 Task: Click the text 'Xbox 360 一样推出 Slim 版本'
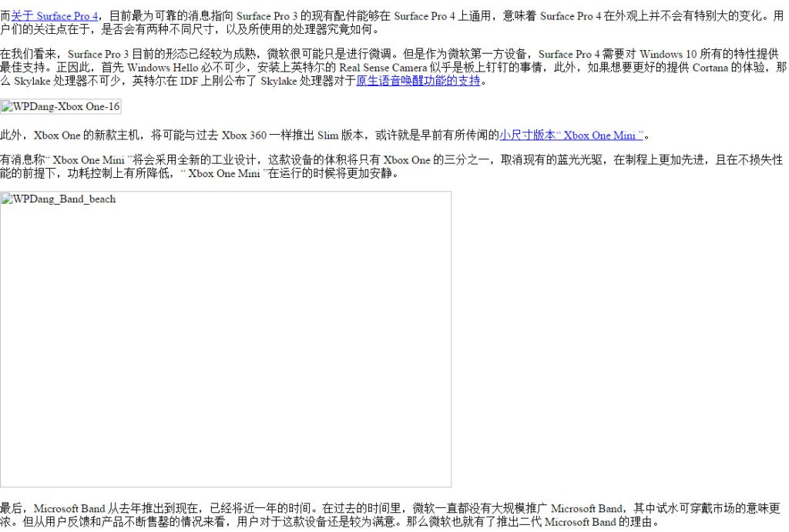pos(292,136)
